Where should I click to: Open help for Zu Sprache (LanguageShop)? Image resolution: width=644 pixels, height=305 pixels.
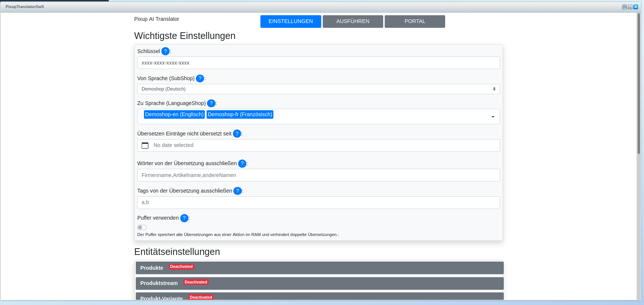(211, 103)
